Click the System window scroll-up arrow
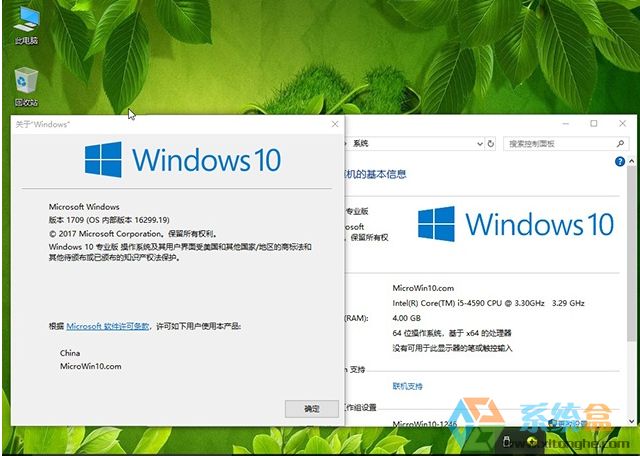 tap(631, 161)
